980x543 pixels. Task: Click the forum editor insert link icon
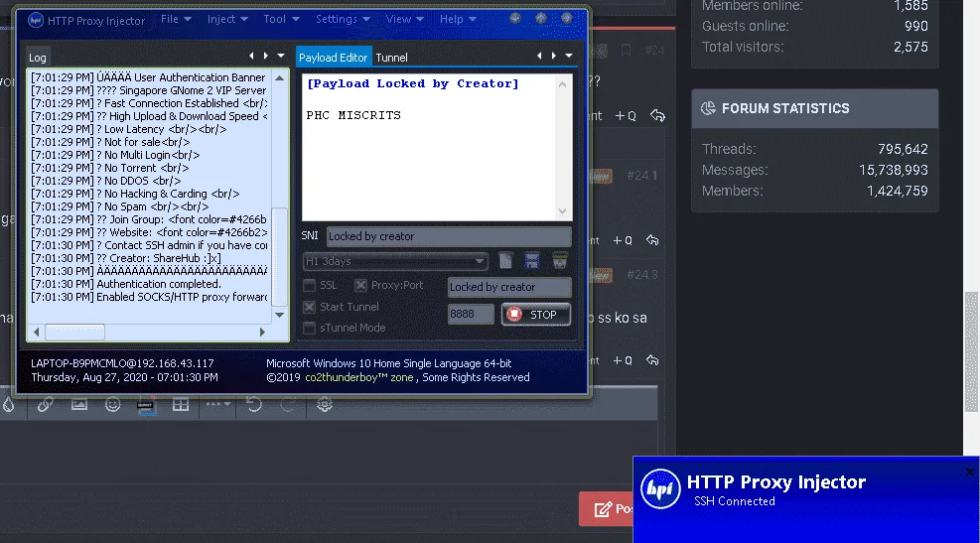coord(45,405)
